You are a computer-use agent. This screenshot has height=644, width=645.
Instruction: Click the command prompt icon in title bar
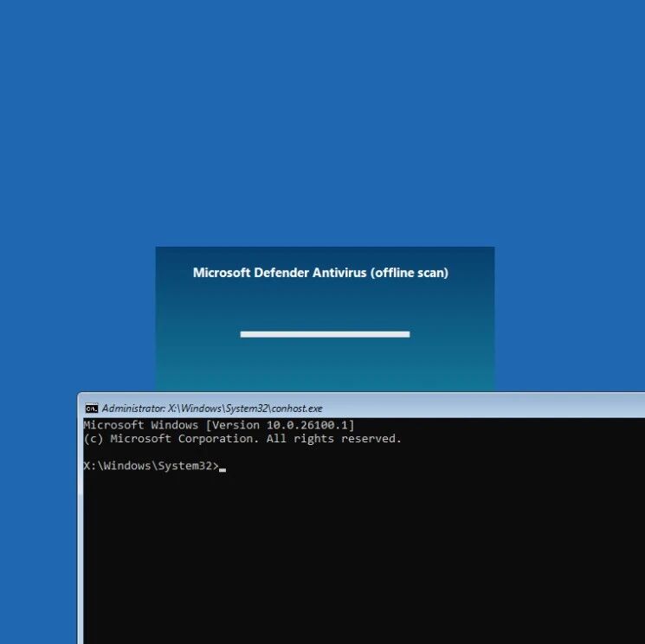pyautogui.click(x=91, y=409)
